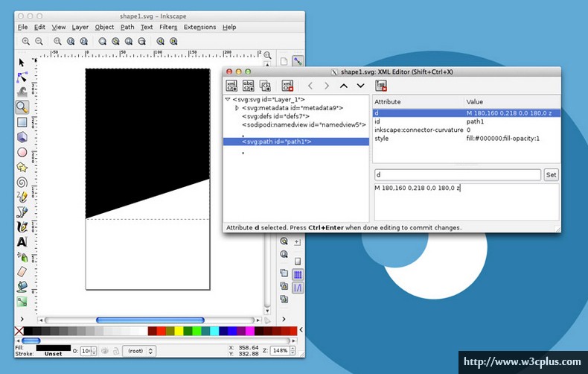Toggle snap to grids button
The image size is (588, 374).
(x=298, y=275)
